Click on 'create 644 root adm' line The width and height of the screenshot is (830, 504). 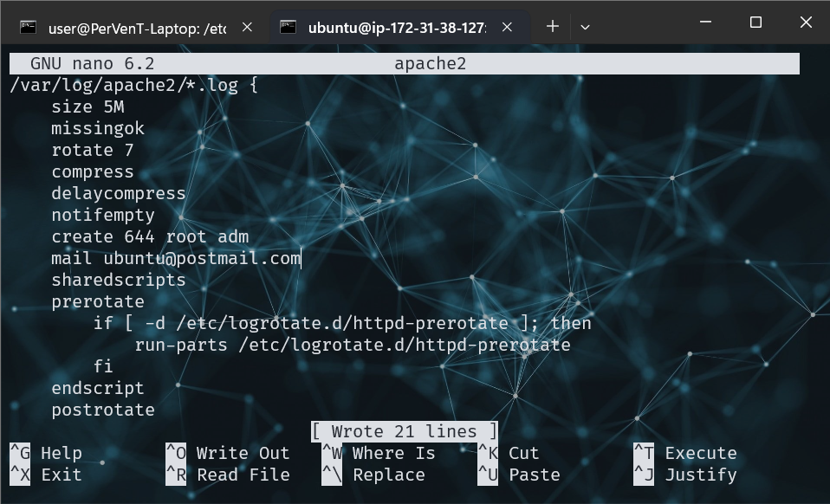click(x=150, y=236)
